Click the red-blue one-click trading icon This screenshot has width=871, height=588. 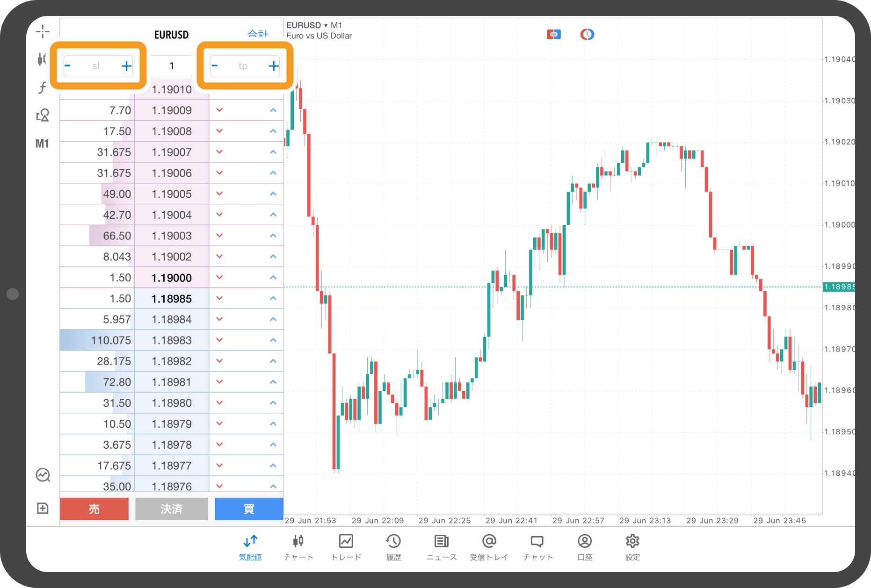pyautogui.click(x=554, y=34)
